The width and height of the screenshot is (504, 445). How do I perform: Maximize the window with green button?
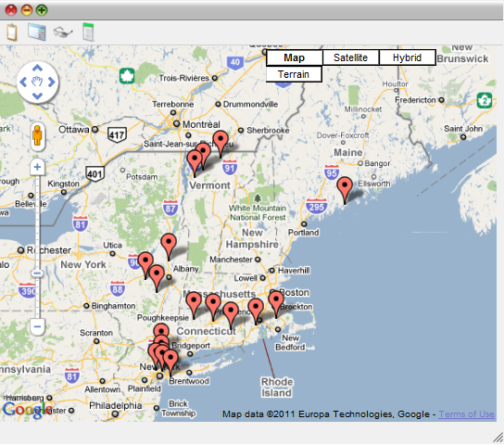click(42, 10)
